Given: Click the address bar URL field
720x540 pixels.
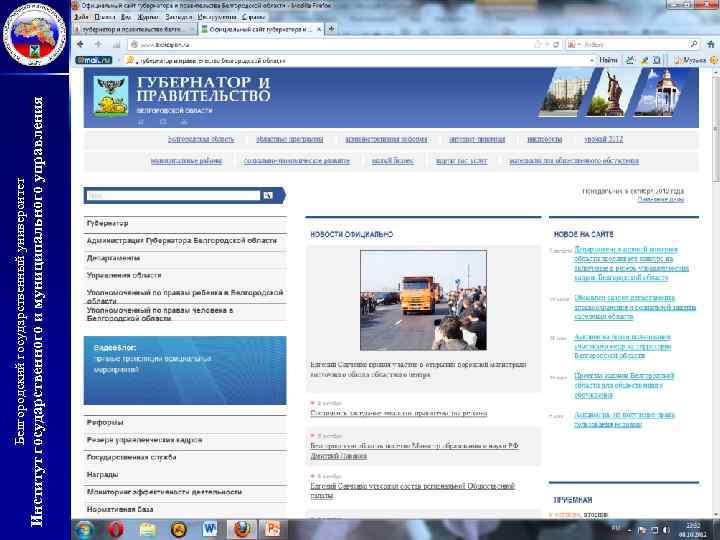Looking at the screenshot, I should coord(331,45).
